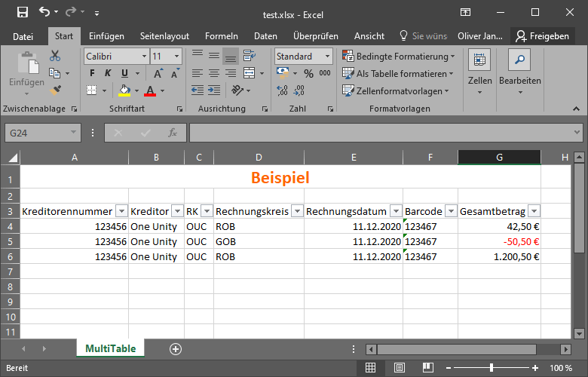Click the Save icon in title bar
588x377 pixels.
pos(23,12)
